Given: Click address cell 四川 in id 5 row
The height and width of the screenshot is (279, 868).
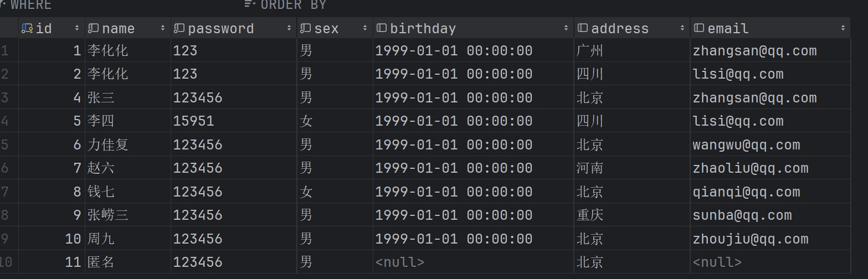Looking at the screenshot, I should pos(631,121).
